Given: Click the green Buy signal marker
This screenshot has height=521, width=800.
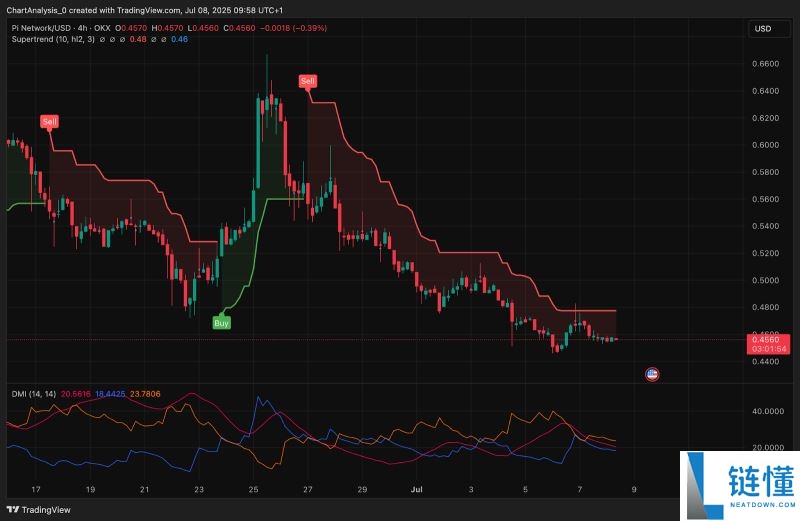Looking at the screenshot, I should click(x=221, y=323).
